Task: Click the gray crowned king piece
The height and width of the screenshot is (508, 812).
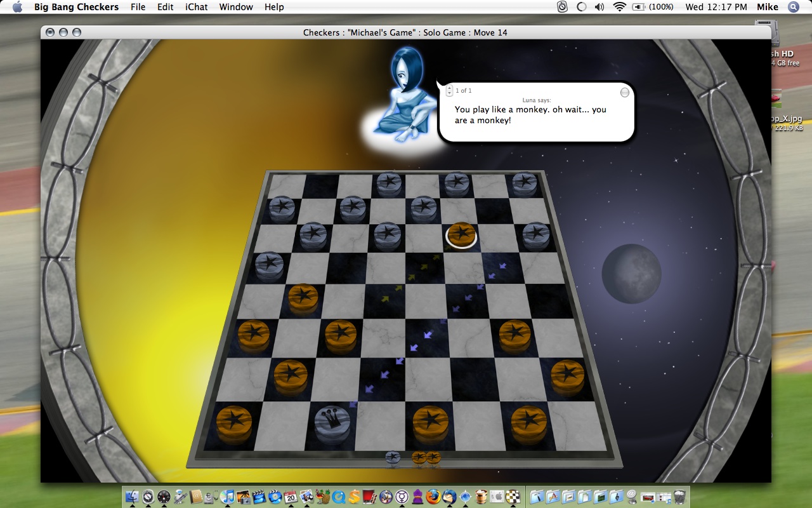Action: click(x=332, y=422)
